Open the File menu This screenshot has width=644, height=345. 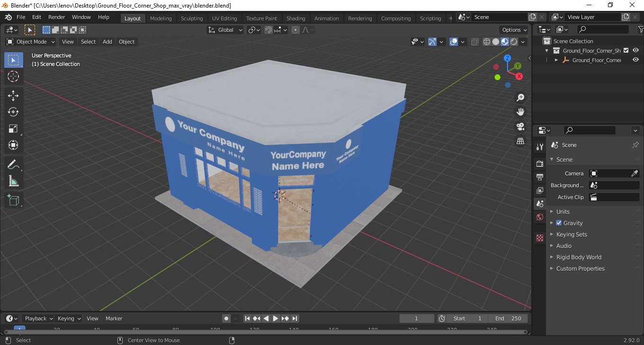click(21, 17)
